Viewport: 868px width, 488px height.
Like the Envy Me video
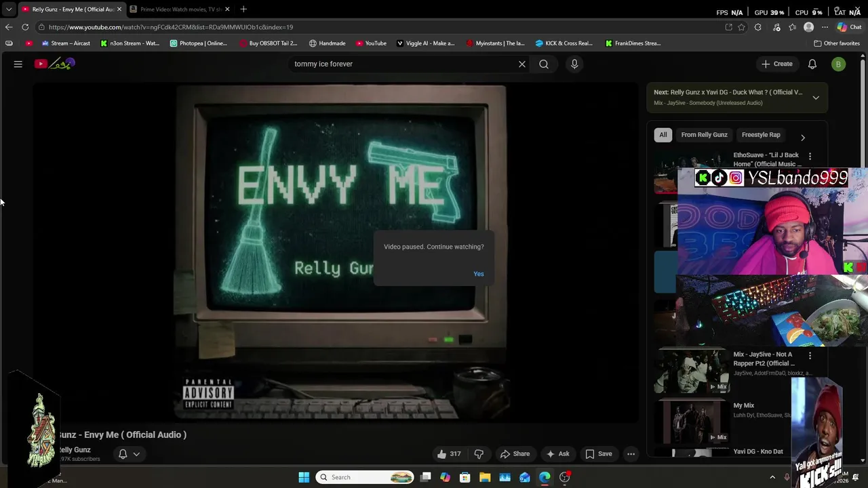tap(449, 454)
